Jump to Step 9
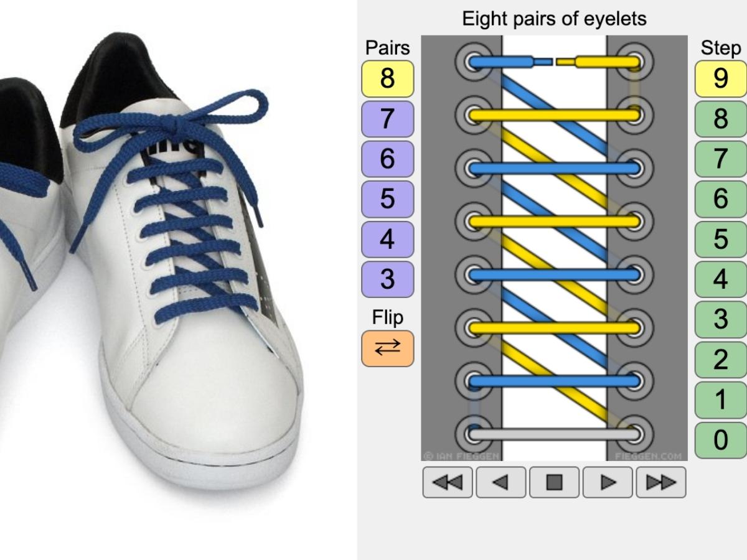Screen dimensions: 747x560 pos(721,79)
